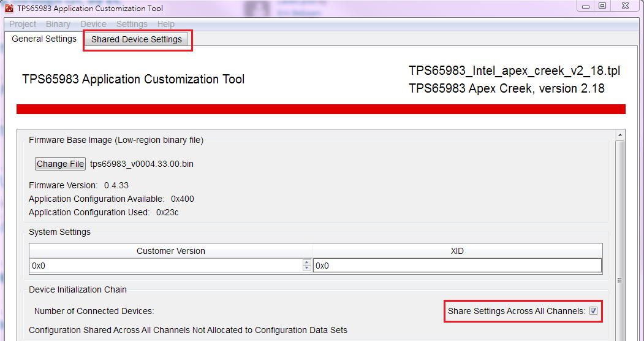Close the Application Customization Tool window
644x341 pixels.
(624, 7)
